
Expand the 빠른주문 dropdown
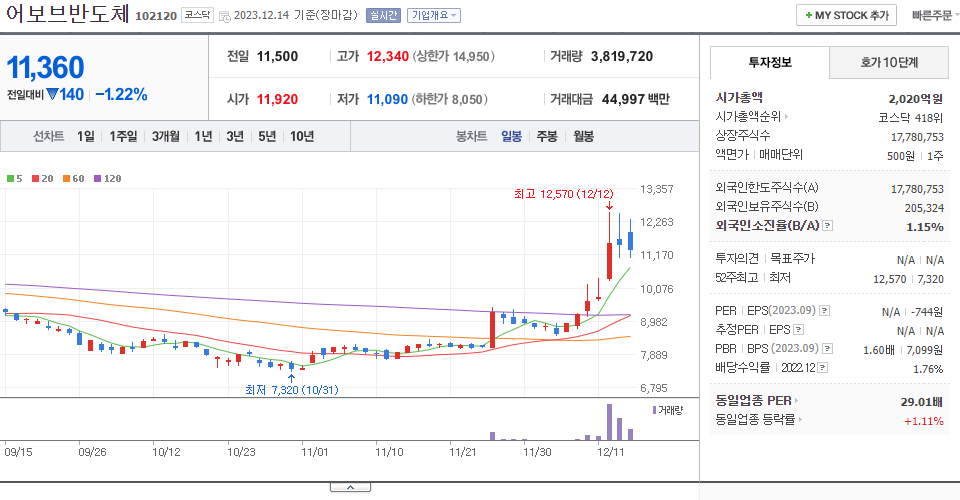(935, 15)
